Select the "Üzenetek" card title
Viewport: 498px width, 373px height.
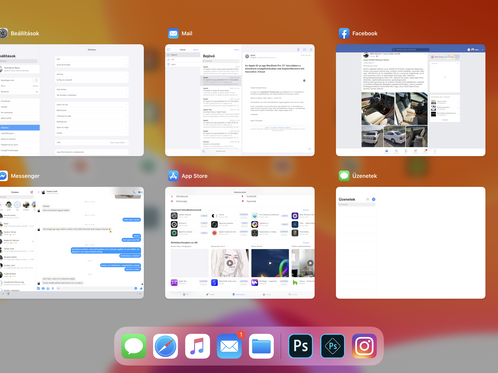tap(365, 176)
